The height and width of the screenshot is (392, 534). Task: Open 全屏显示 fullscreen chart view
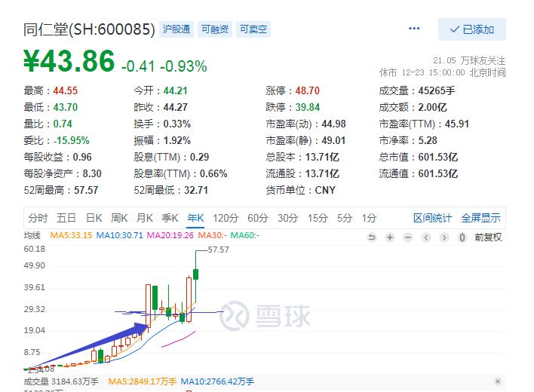pyautogui.click(x=481, y=218)
